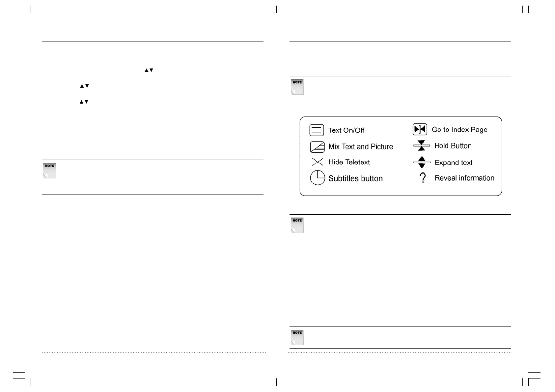Click the NOTE icon just below the teletext legend box
The width and height of the screenshot is (555, 392).
(297, 225)
